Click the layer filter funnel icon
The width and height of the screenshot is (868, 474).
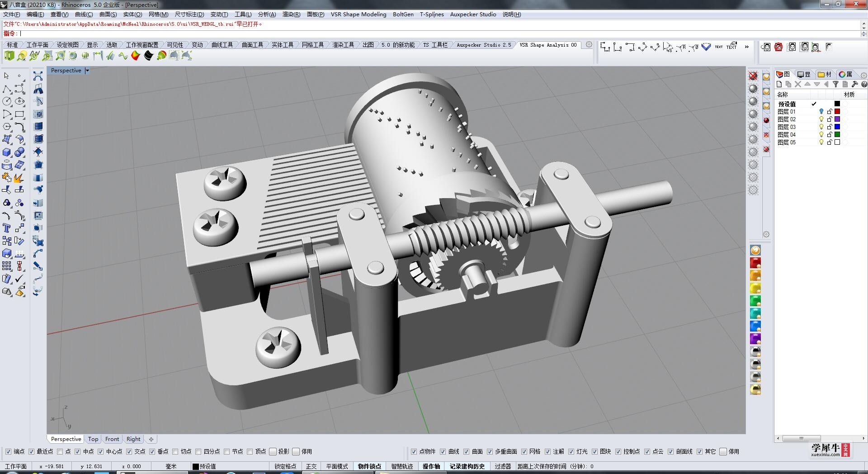(836, 84)
